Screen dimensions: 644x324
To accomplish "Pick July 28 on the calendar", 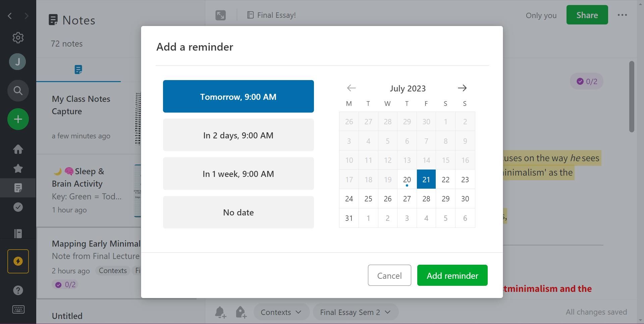I will (x=426, y=199).
